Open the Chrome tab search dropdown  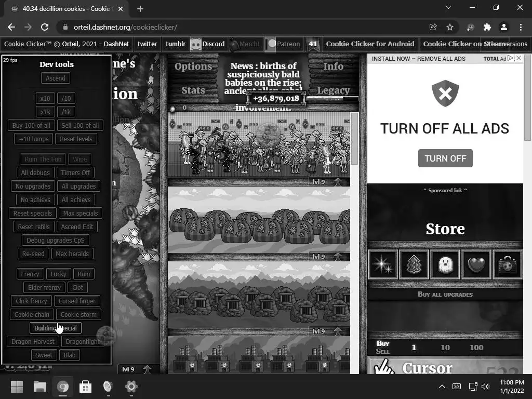448,7
